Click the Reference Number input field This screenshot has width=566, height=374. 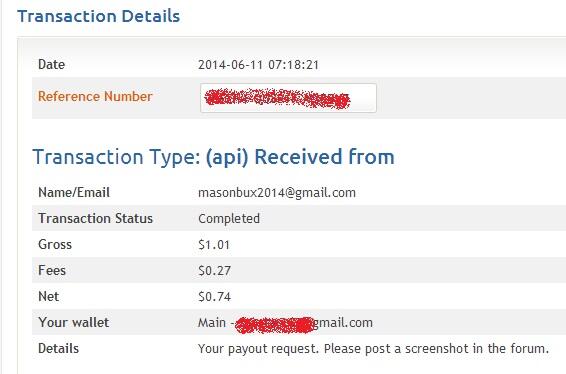point(288,98)
